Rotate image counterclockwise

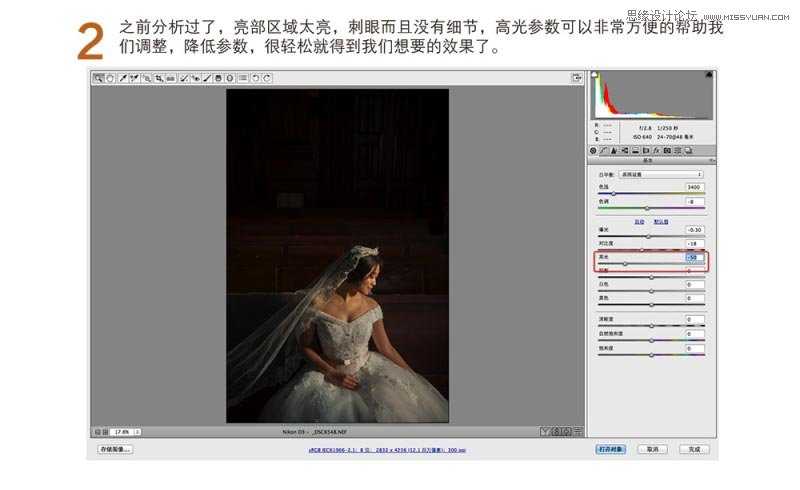255,78
